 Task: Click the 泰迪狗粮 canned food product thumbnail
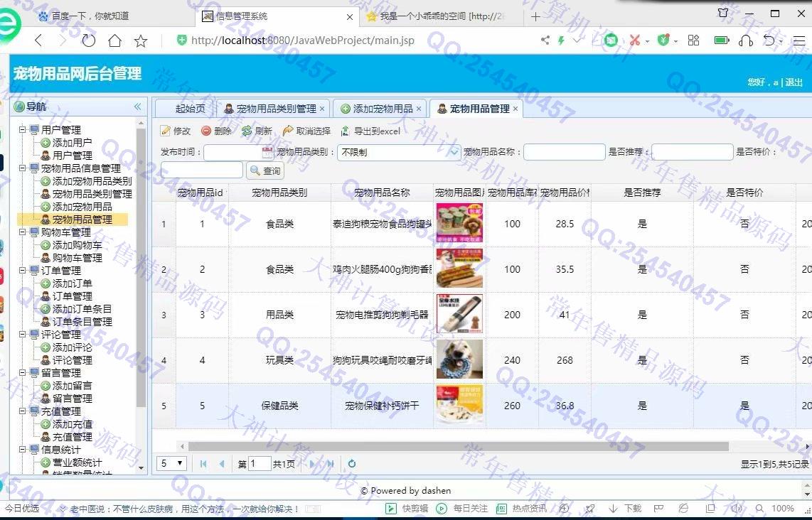[459, 223]
